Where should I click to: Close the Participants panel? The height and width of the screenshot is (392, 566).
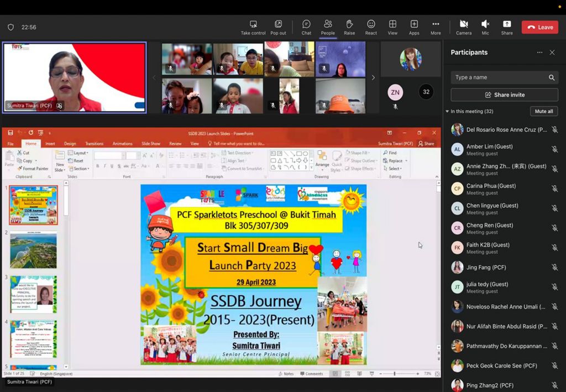tap(552, 53)
